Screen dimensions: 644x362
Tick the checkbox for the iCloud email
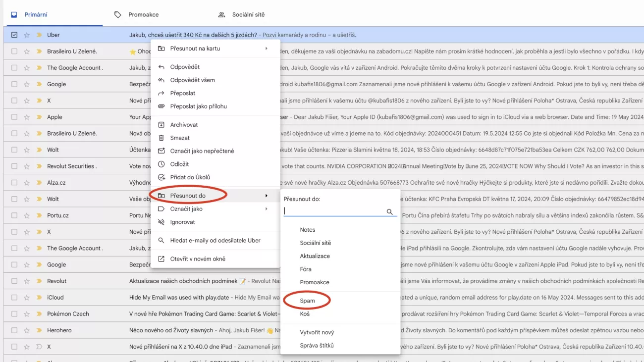[x=14, y=298]
